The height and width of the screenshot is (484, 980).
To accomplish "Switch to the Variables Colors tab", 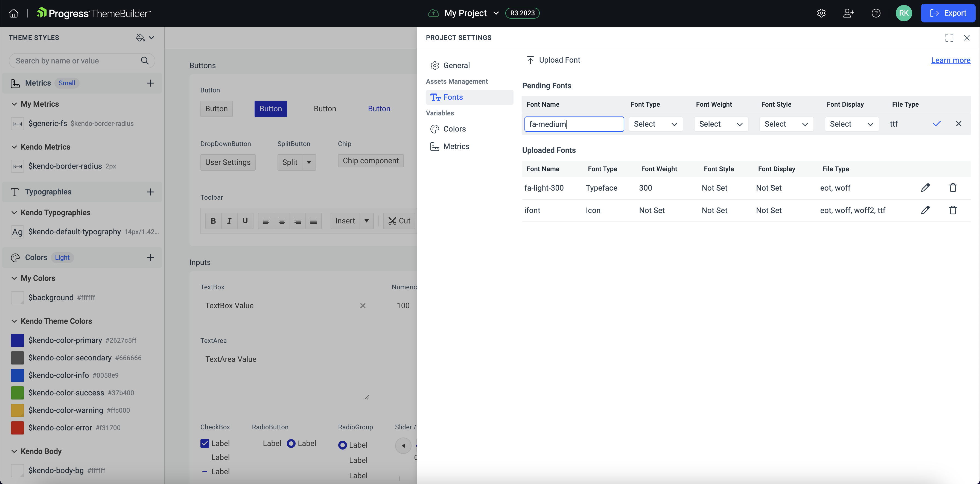I will tap(455, 129).
